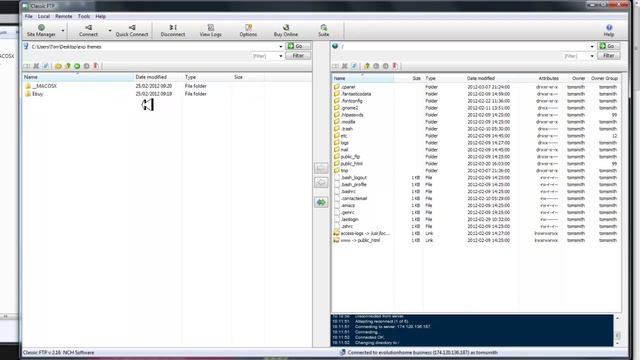Open the Tools menu
This screenshot has height=360, width=640.
84,16
